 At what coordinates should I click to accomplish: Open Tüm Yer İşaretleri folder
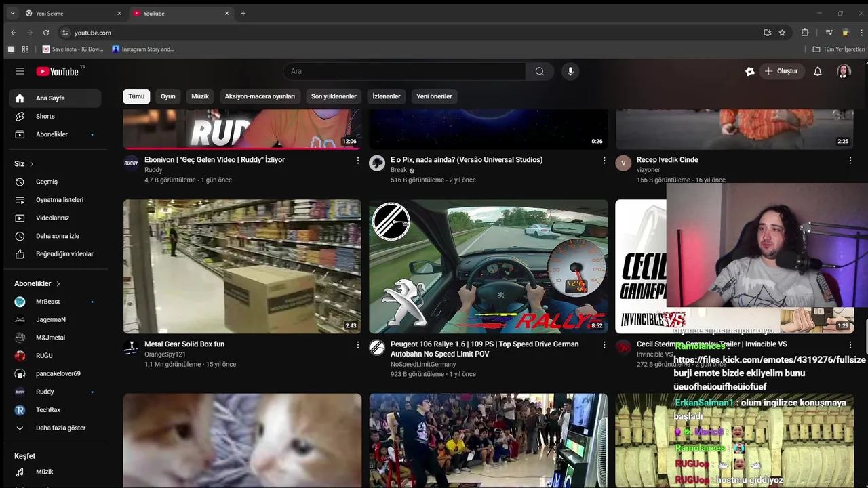click(x=839, y=49)
